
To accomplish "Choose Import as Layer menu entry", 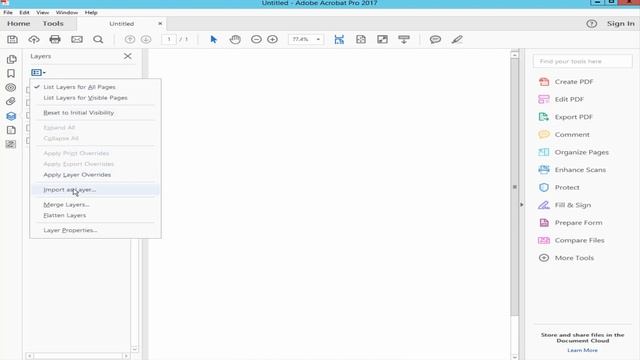I will [95, 189].
